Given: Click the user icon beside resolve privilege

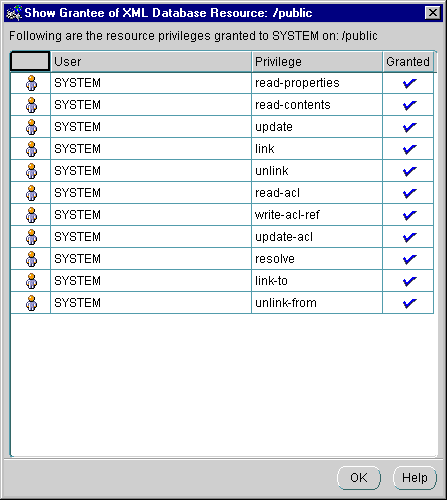Looking at the screenshot, I should (31, 259).
